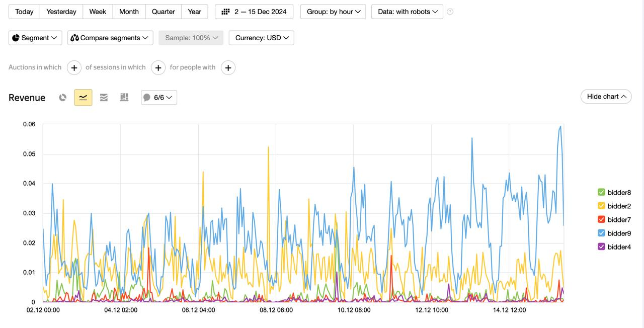
Task: Switch to stacked area chart view
Action: click(104, 98)
